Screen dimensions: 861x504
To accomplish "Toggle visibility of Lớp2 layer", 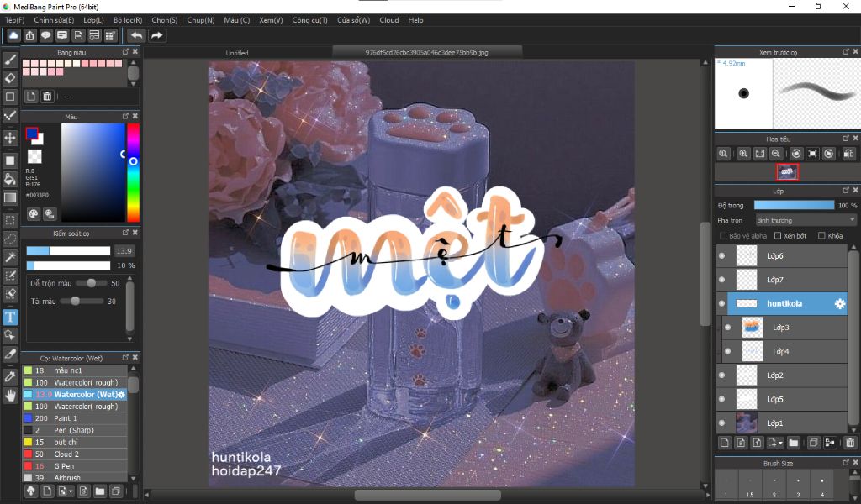I will (x=722, y=375).
